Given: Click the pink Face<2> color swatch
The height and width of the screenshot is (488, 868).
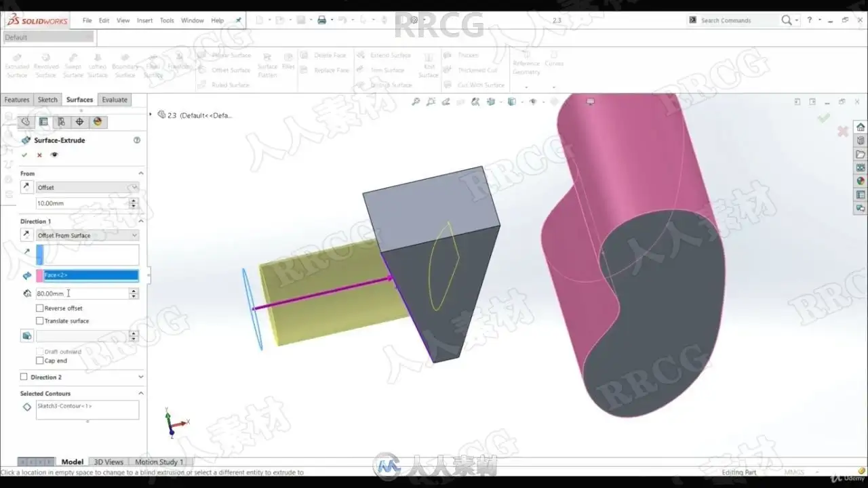Looking at the screenshot, I should point(39,275).
